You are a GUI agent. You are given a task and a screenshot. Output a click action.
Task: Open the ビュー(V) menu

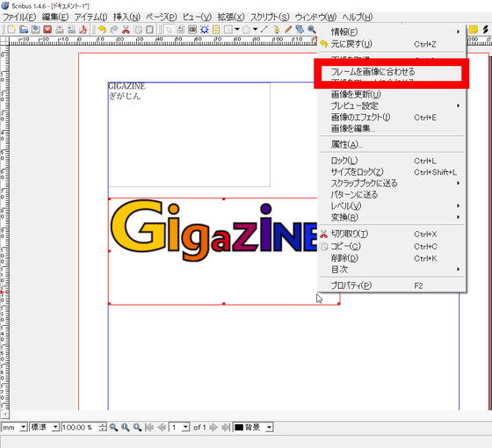[197, 17]
